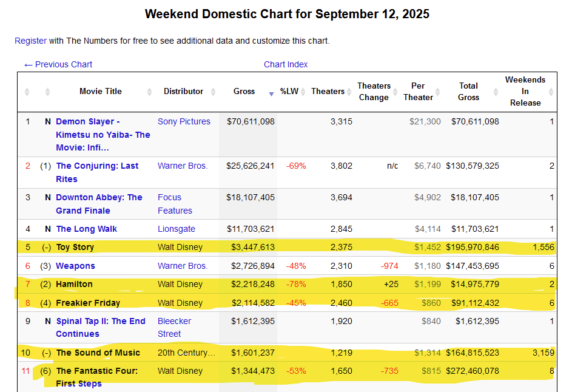Click The Sound of Music title
The width and height of the screenshot is (572, 392).
pos(98,353)
